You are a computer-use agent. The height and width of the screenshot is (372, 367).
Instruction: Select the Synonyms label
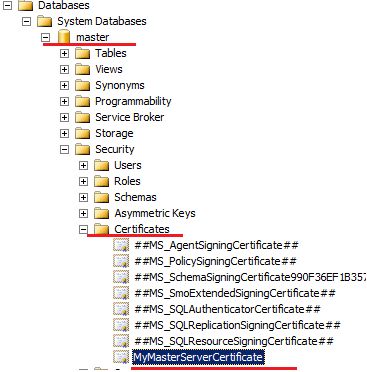tap(120, 85)
